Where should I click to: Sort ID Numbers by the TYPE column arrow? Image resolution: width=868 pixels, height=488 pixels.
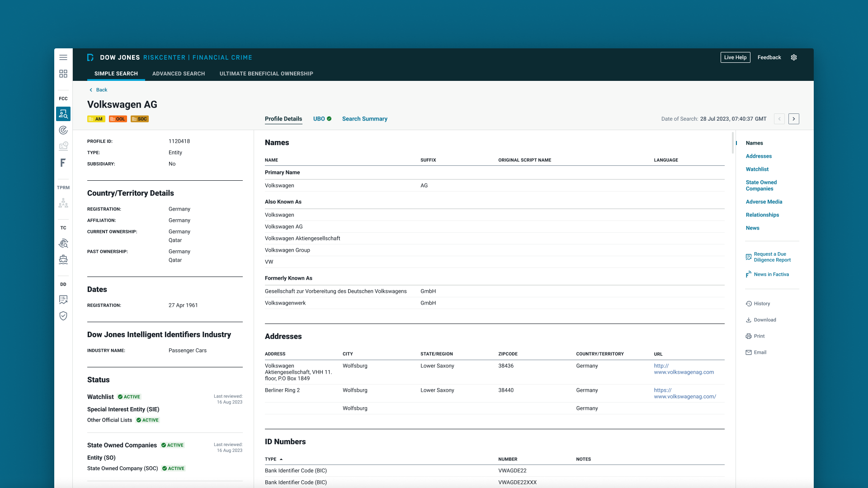tap(281, 459)
